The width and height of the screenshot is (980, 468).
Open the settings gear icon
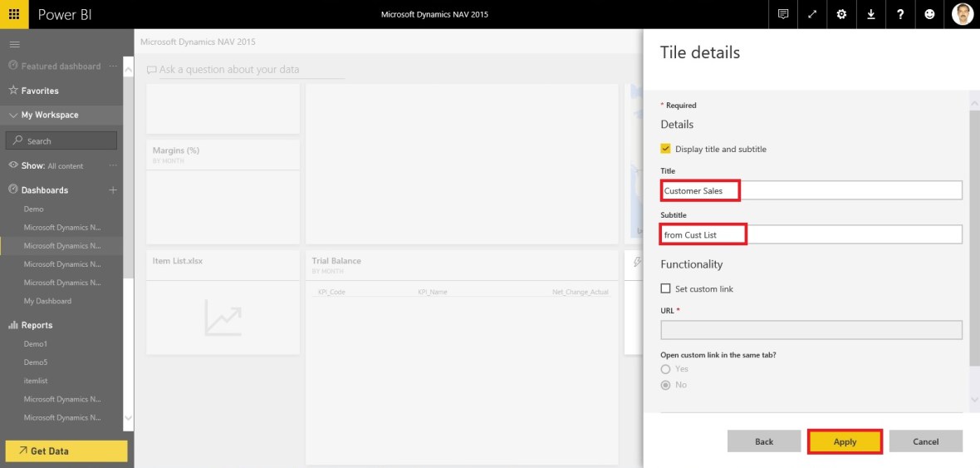point(841,14)
